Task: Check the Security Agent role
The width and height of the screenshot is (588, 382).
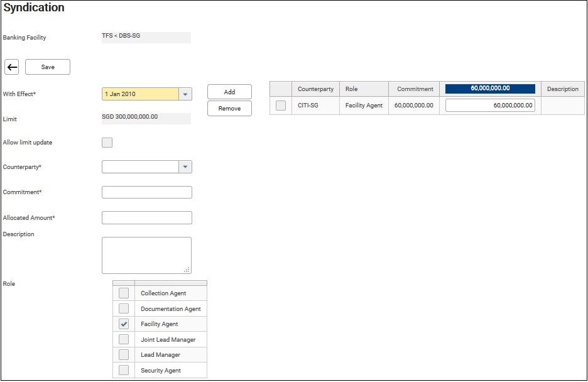Action: (124, 371)
